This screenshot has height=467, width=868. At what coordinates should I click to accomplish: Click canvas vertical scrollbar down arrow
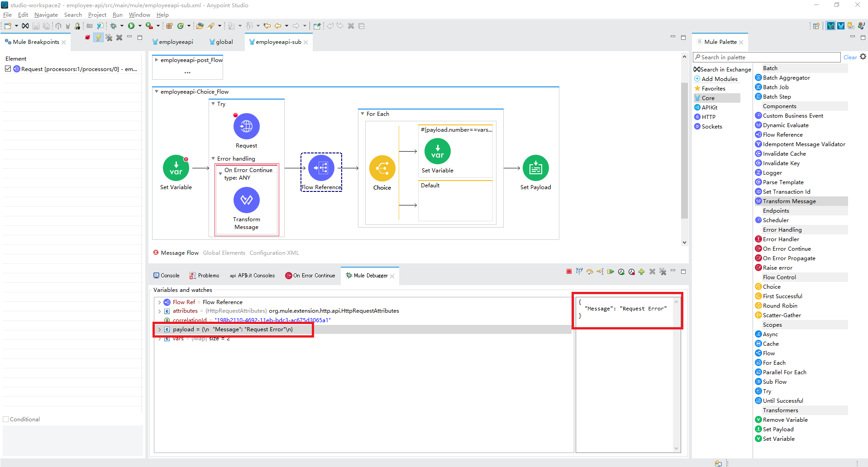(x=684, y=243)
